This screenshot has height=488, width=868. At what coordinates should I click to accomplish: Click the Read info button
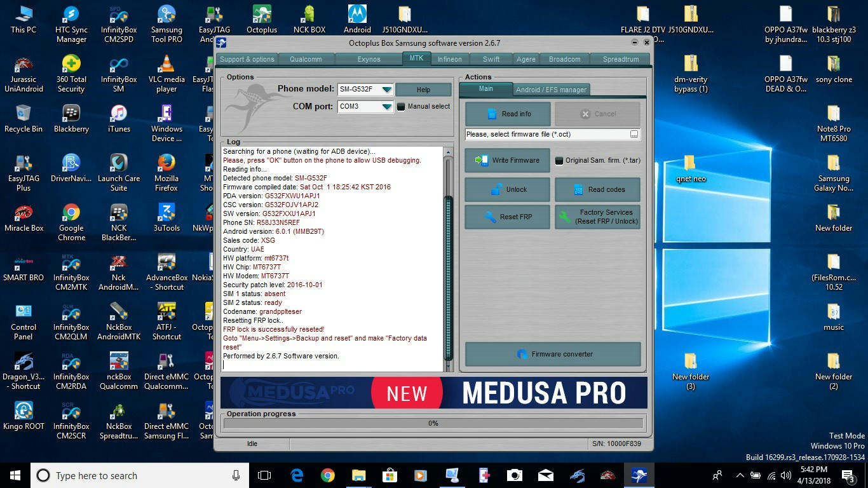pyautogui.click(x=508, y=114)
